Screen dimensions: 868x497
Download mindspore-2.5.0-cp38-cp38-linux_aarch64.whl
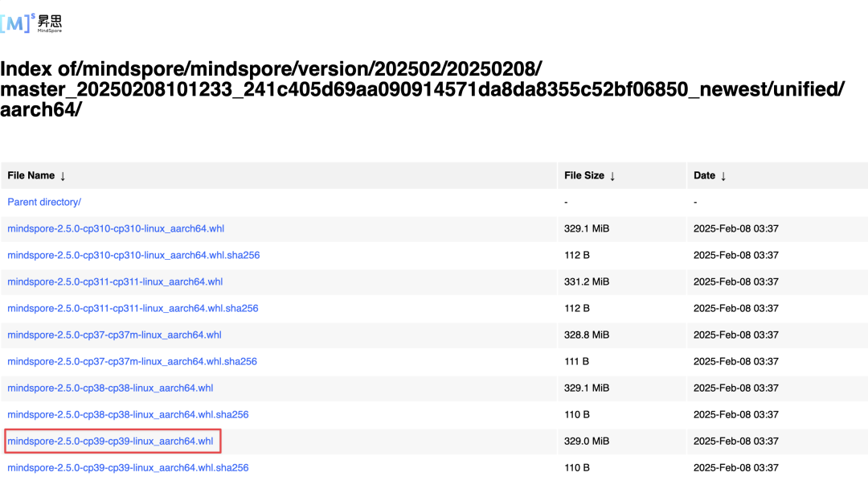point(110,388)
